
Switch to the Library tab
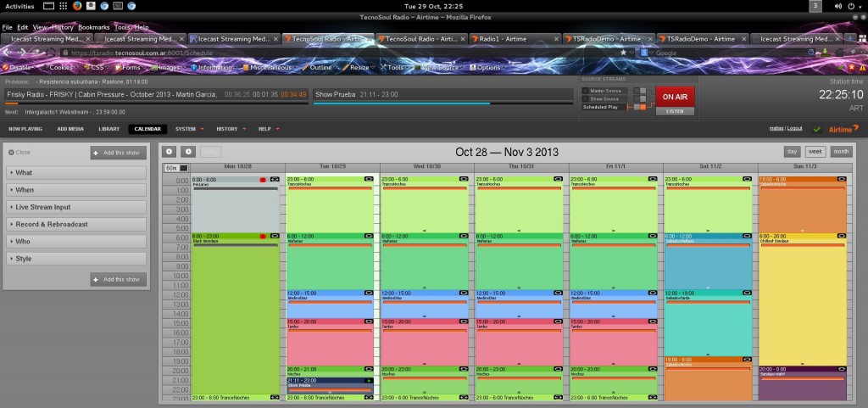coord(108,129)
